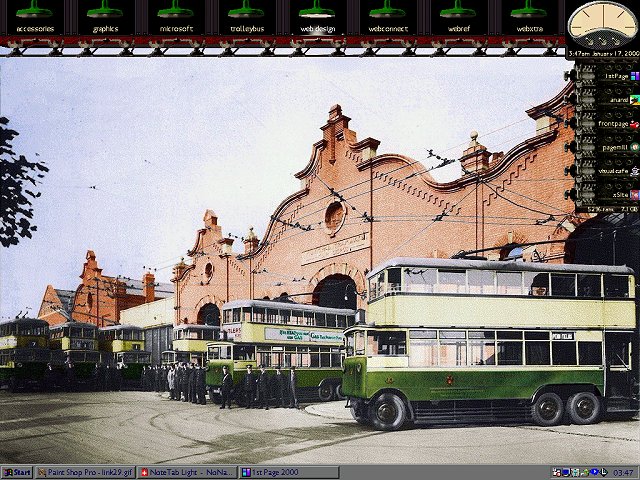The image size is (640, 480).
Task: Open the webxtra menu
Action: tap(529, 18)
